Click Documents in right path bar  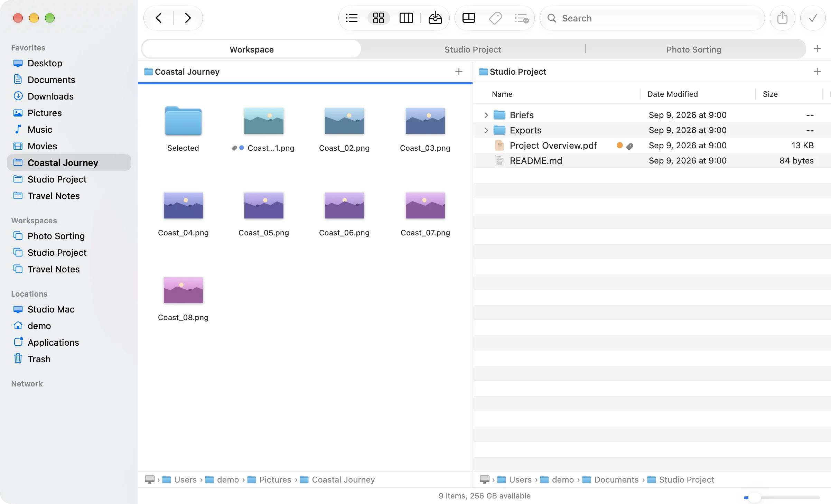[x=610, y=480]
